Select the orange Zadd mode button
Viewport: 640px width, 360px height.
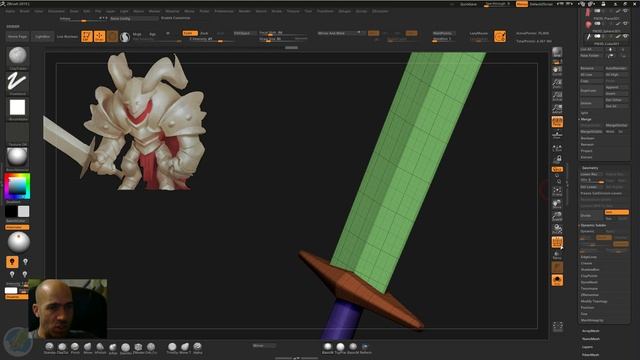(x=190, y=33)
